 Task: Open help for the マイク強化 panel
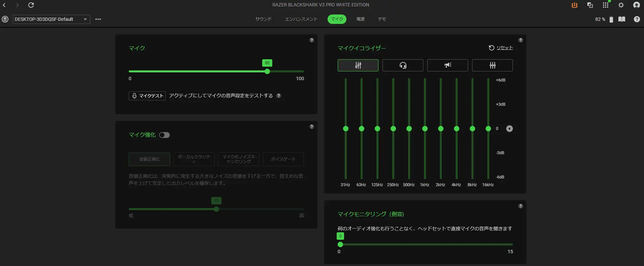pyautogui.click(x=312, y=127)
